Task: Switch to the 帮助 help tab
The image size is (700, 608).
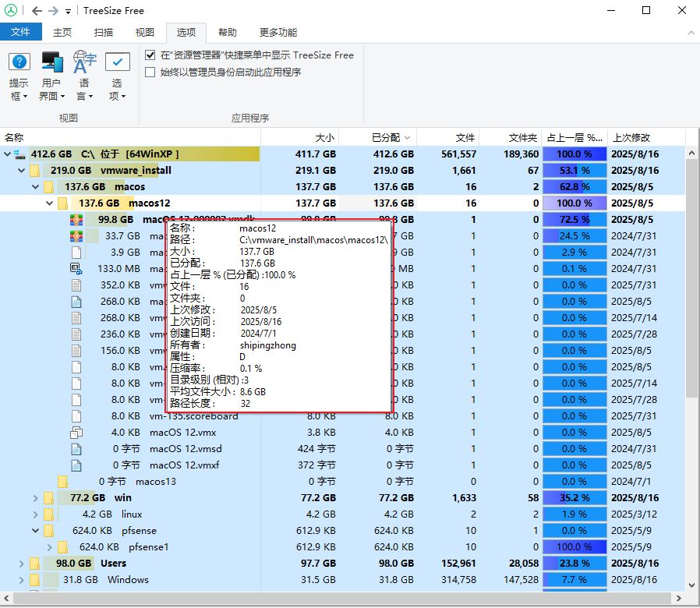Action: [x=228, y=32]
